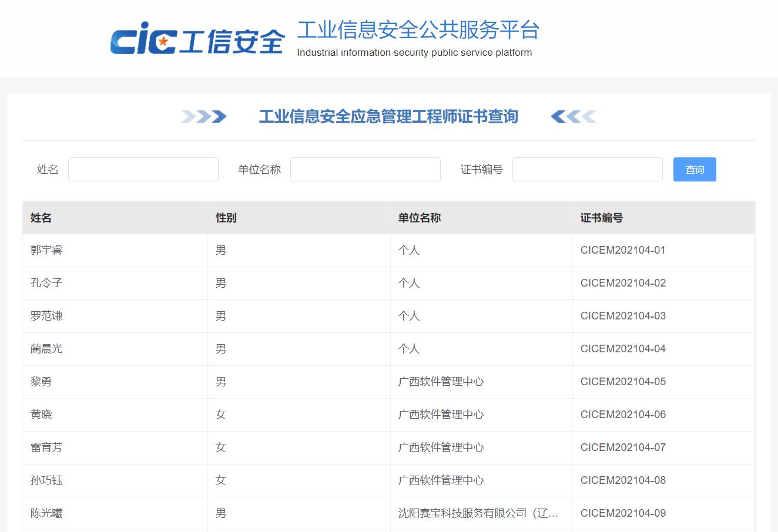The width and height of the screenshot is (778, 532).
Task: Select the name cell 罗范谦
Action: point(46,316)
